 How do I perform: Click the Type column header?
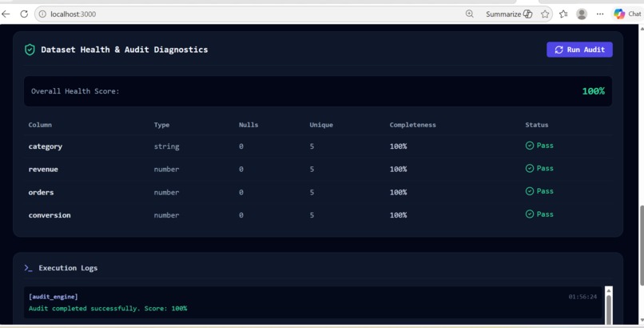[161, 125]
